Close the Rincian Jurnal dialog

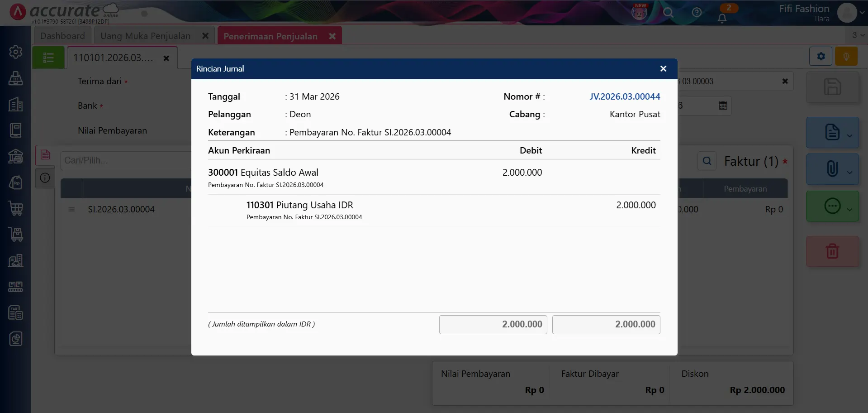[663, 69]
